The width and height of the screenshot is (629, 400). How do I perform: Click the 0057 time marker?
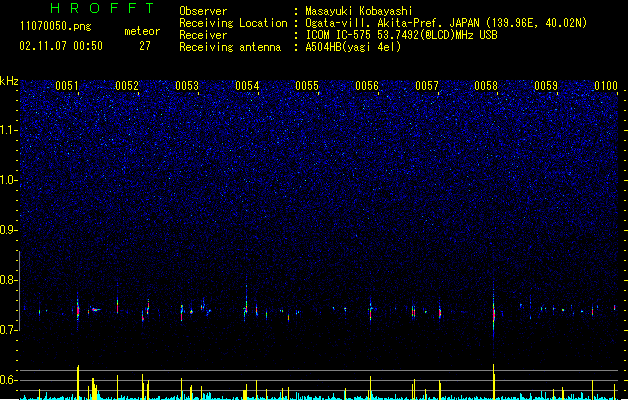pos(427,86)
